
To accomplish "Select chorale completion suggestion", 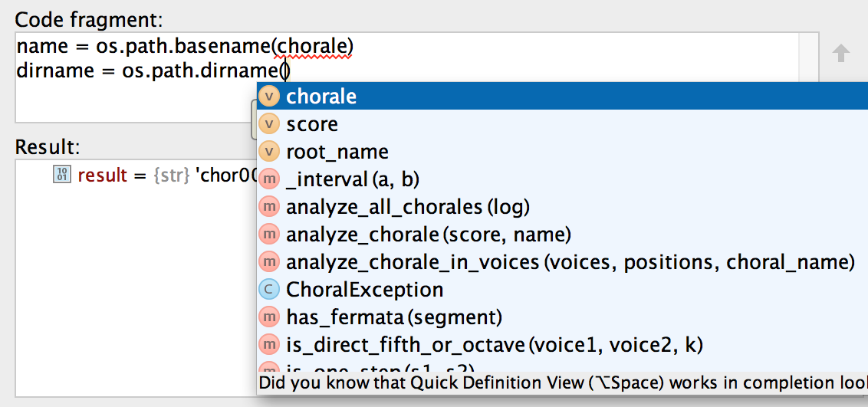I will tap(321, 97).
